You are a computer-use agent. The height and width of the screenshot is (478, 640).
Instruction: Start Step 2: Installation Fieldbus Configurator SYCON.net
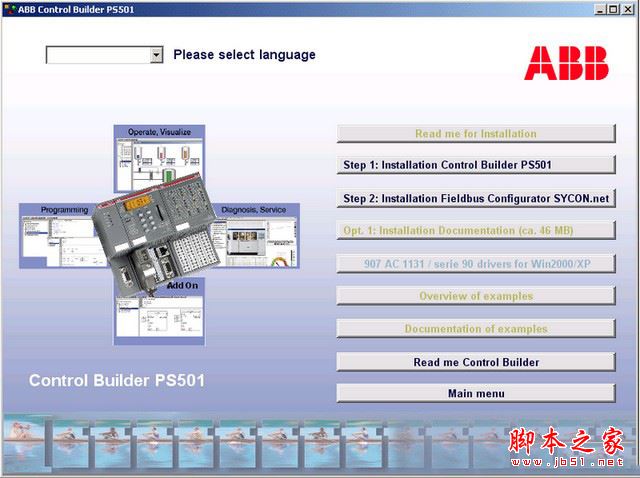(x=476, y=198)
